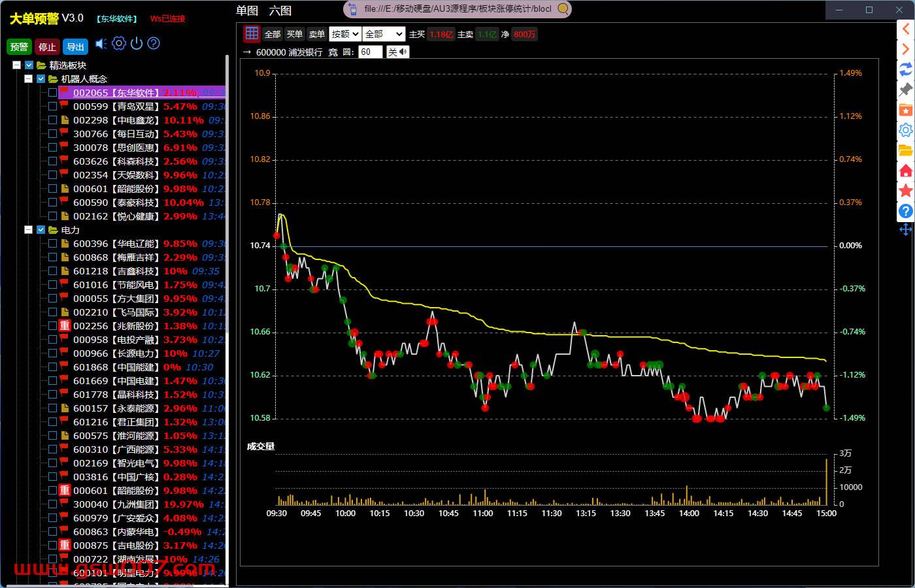
Task: Open settings gear in left panel header
Action: (118, 44)
